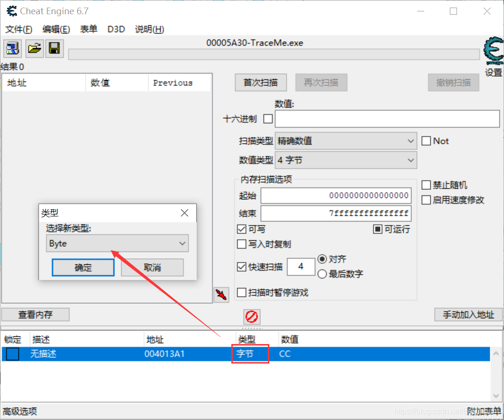Click the 004013A1 address cell
504x420 pixels.
164,354
